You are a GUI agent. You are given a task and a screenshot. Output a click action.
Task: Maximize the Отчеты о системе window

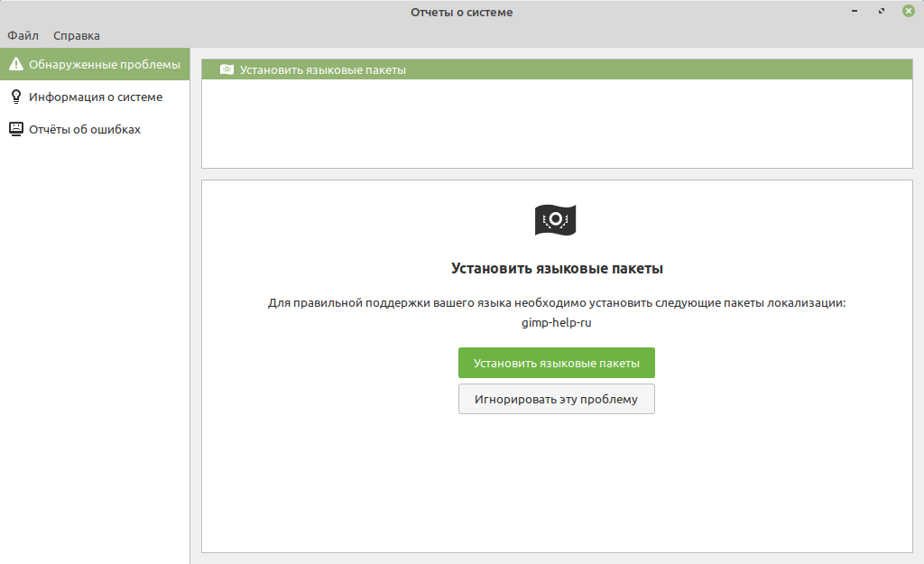coord(882,11)
